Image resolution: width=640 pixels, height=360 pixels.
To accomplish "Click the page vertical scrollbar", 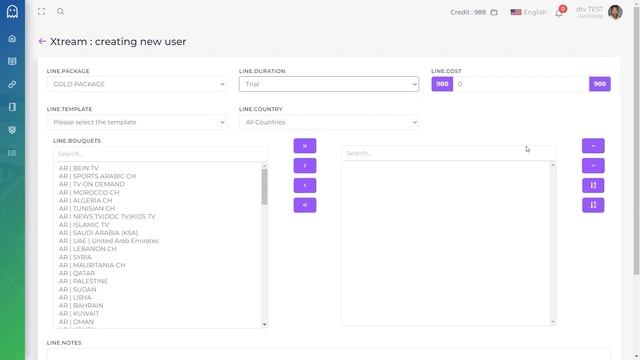I will point(636,141).
